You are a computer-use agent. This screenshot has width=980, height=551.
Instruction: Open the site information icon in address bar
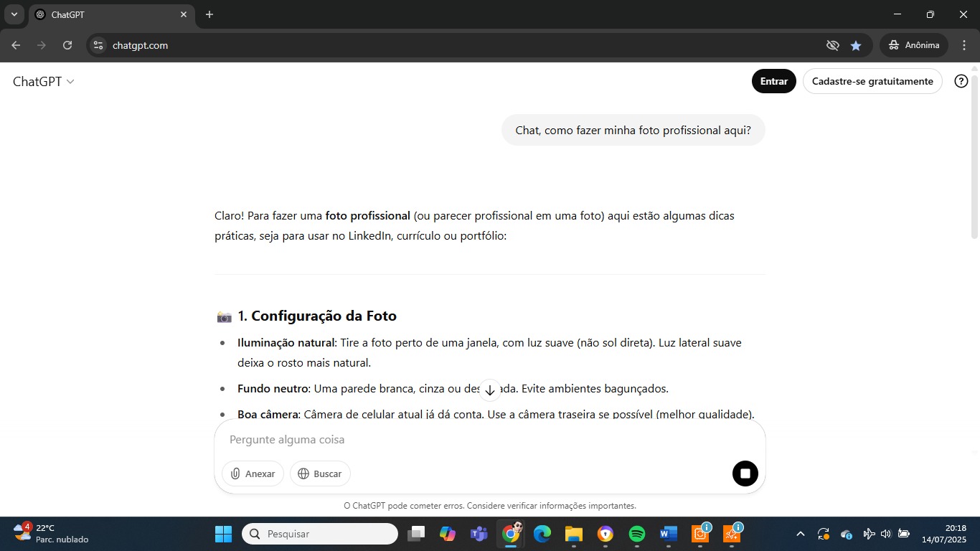pos(98,45)
